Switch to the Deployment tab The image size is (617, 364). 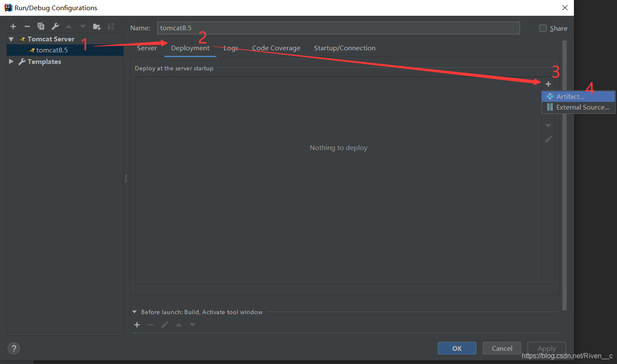point(190,48)
